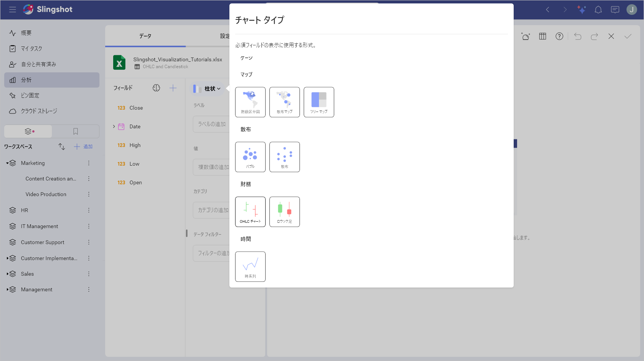
Task: Click the Slingshot logo
Action: [48, 10]
